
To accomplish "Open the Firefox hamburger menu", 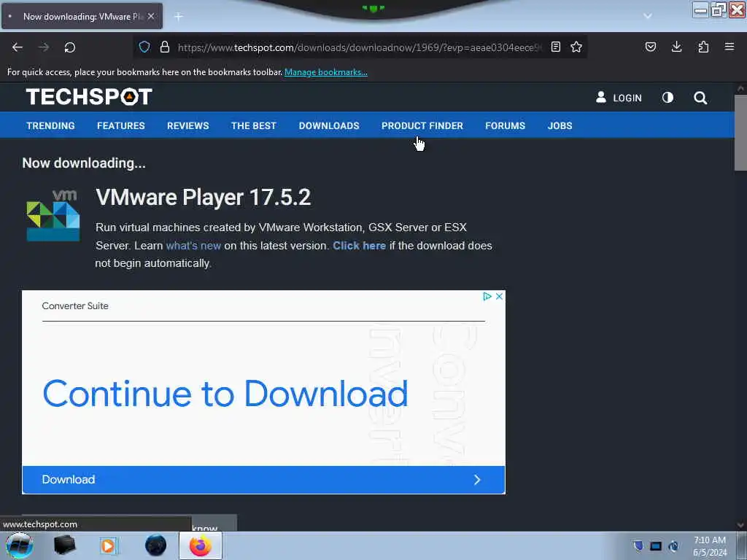I will pyautogui.click(x=729, y=47).
